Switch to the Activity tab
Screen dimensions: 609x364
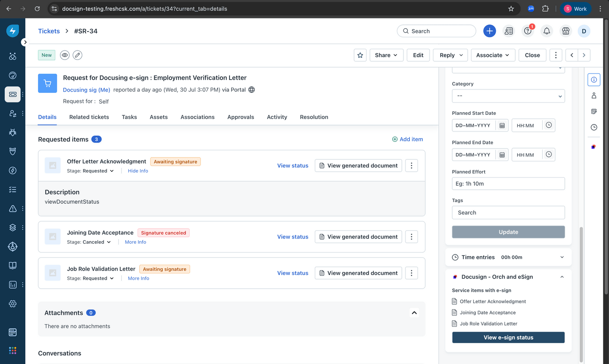click(x=277, y=117)
